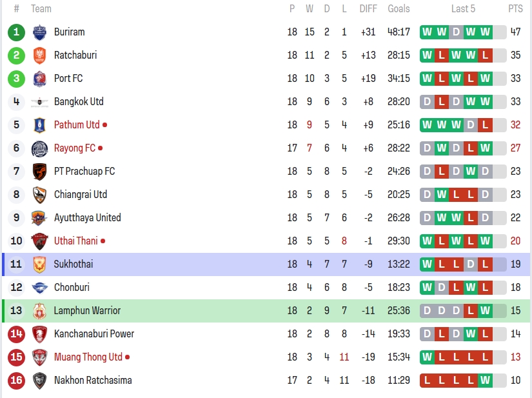
Task: Click the Port FC club badge
Action: pos(39,79)
